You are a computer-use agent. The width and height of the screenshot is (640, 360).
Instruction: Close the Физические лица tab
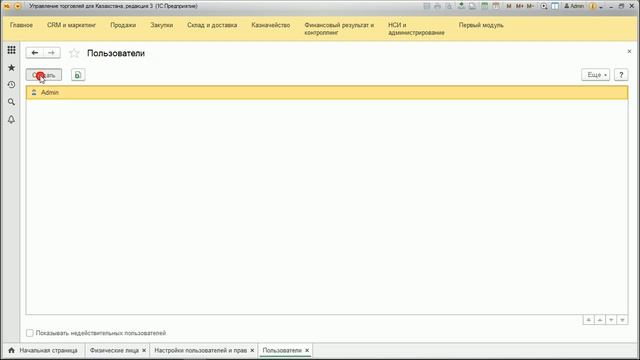click(144, 351)
